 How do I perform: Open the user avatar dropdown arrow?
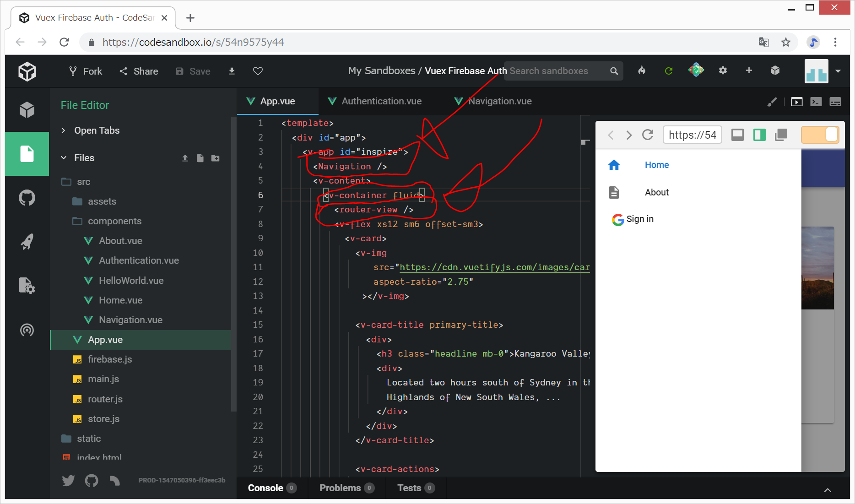[838, 71]
